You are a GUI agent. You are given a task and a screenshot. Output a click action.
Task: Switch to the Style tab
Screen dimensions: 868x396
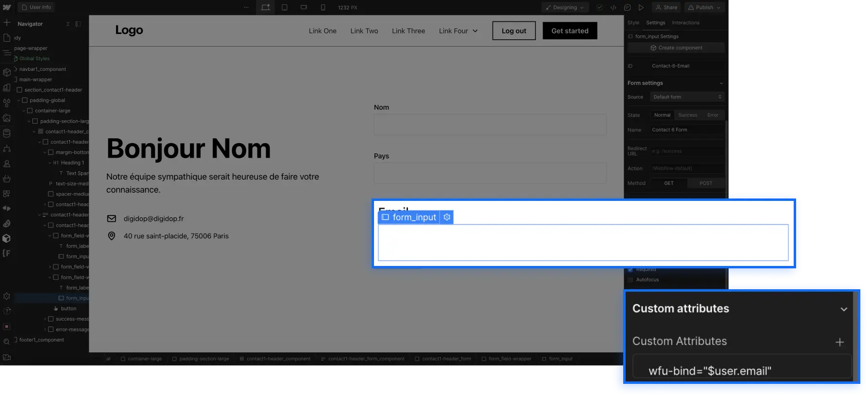pyautogui.click(x=633, y=23)
